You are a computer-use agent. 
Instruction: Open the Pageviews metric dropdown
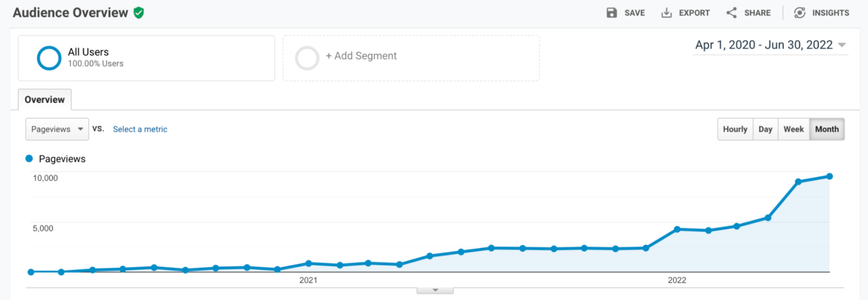pos(57,129)
